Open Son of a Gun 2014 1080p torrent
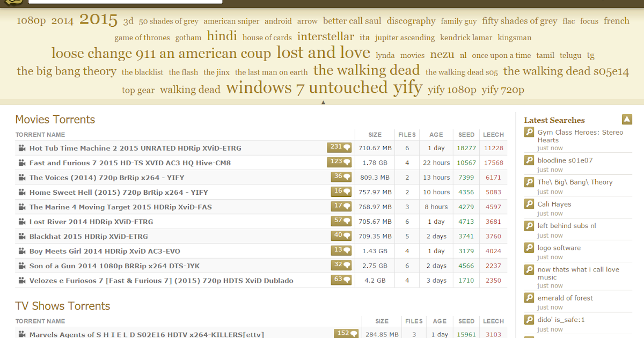The width and height of the screenshot is (644, 338). (x=114, y=266)
